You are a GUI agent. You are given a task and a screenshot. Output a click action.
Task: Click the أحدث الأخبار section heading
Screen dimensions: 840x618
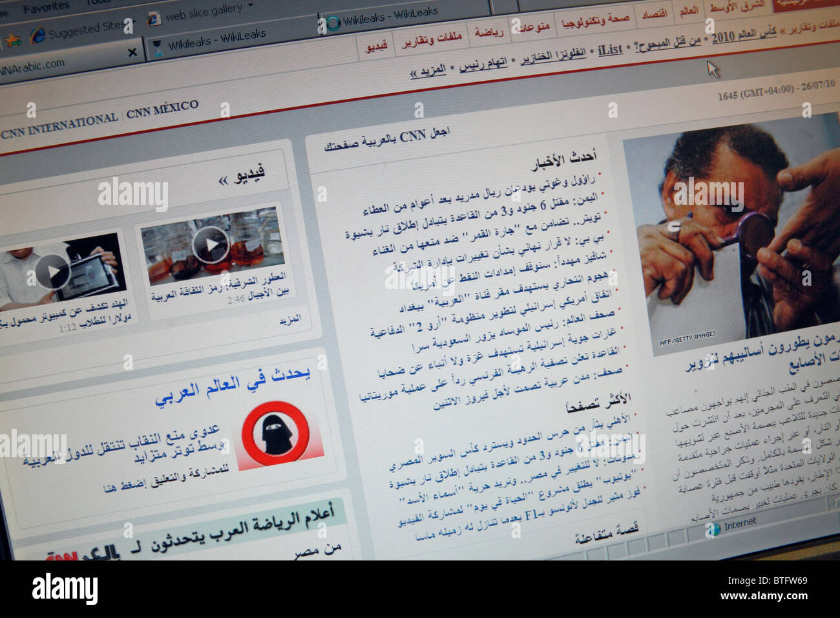coord(564,162)
